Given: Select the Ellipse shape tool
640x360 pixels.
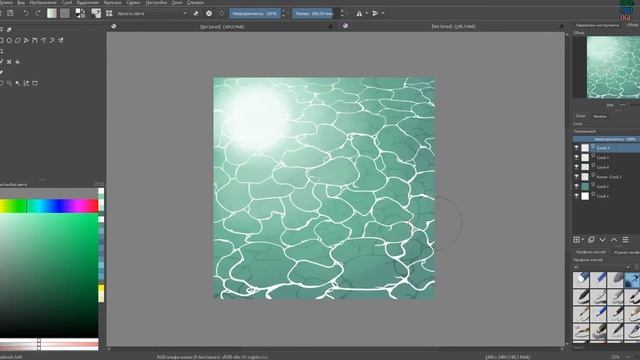Looking at the screenshot, I should pos(9,40).
